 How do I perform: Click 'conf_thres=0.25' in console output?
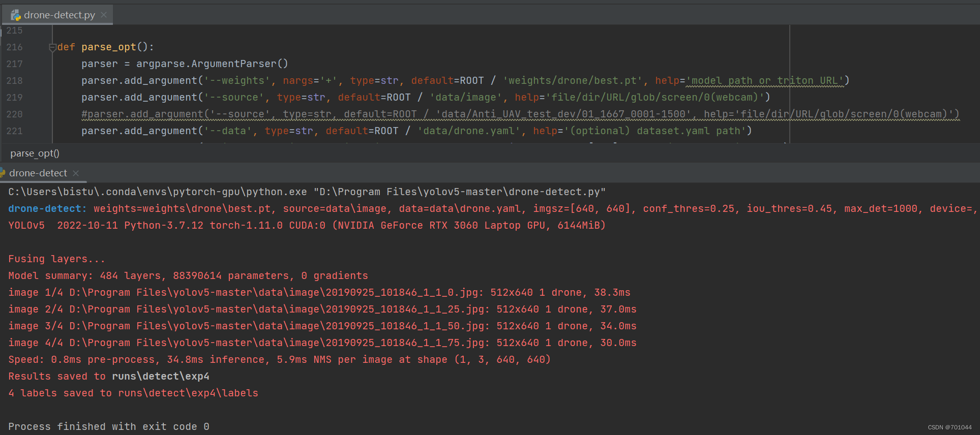point(689,209)
